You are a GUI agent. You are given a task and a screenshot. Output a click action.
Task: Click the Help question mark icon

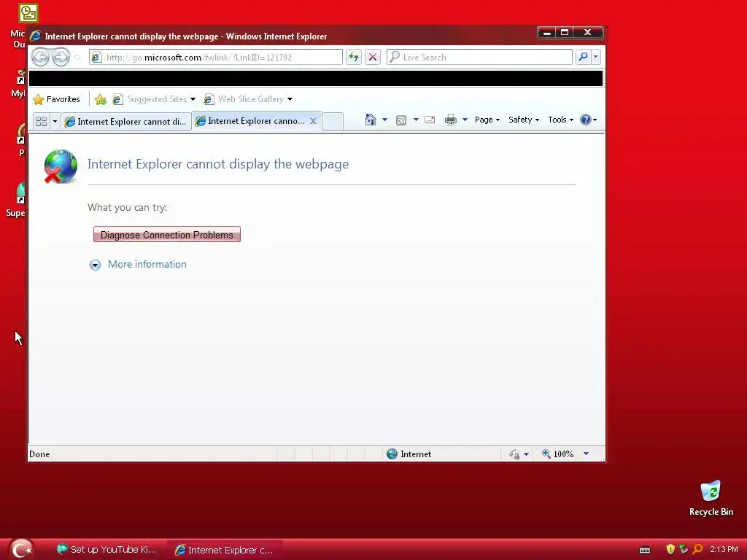pyautogui.click(x=586, y=120)
